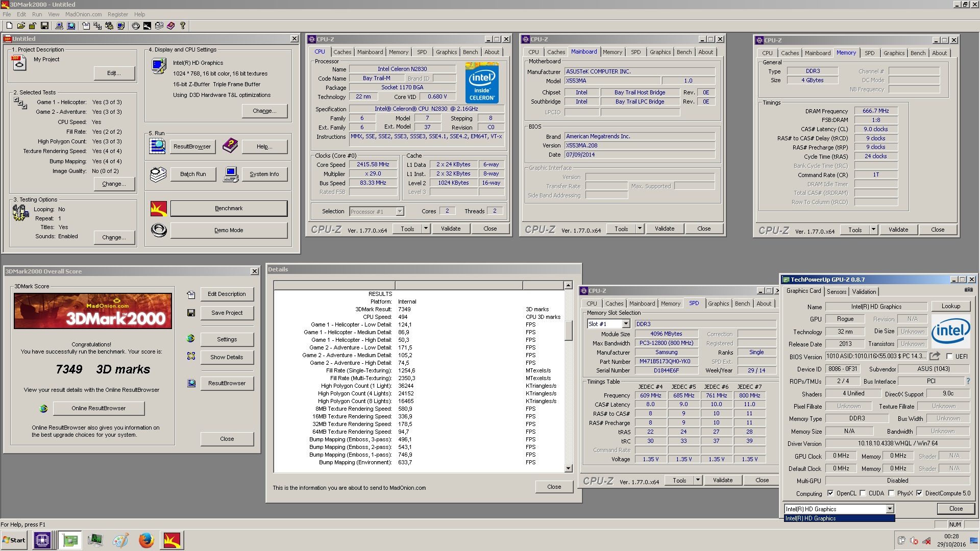Viewport: 980px width, 551px height.
Task: Open project description from the toolbar icon
Action: (x=86, y=26)
